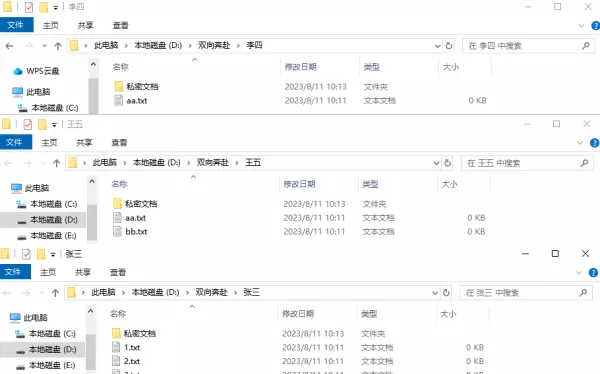Go up one level in 王五 window

pyautogui.click(x=57, y=163)
